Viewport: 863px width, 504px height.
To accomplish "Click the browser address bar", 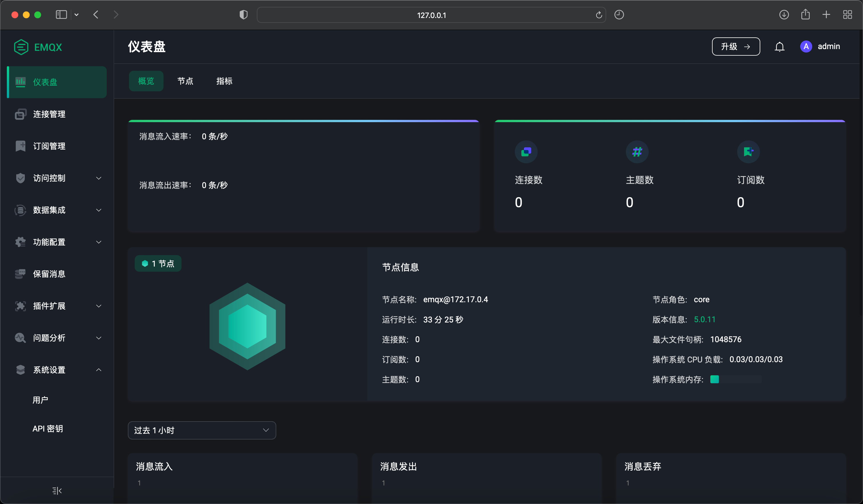I will (x=431, y=15).
